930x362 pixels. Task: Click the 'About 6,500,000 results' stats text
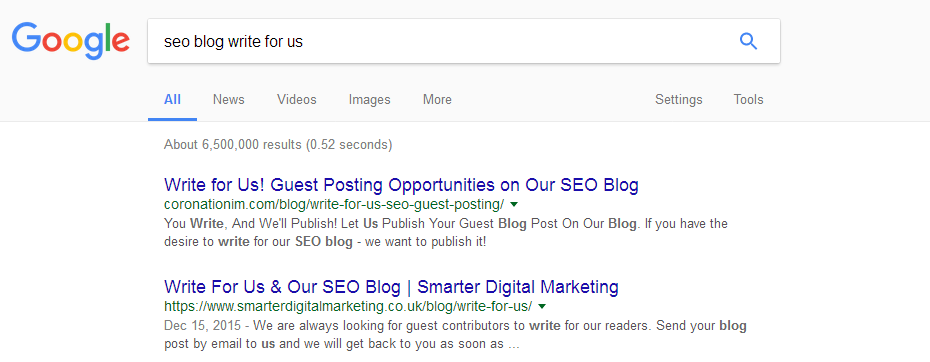[278, 144]
